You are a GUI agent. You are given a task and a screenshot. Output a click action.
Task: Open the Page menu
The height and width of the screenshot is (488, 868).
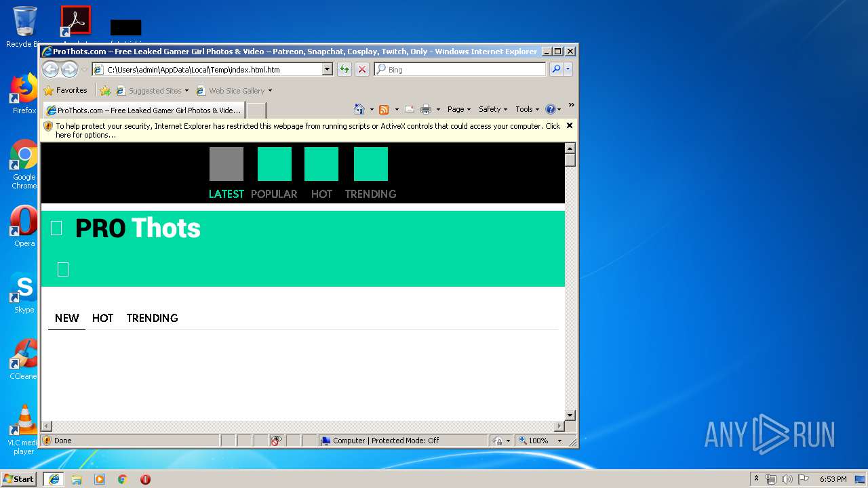[x=459, y=109]
